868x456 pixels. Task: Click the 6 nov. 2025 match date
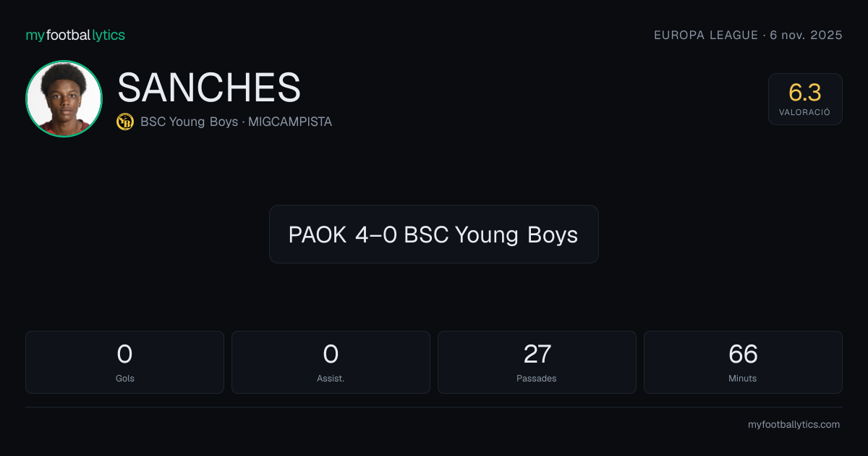807,35
